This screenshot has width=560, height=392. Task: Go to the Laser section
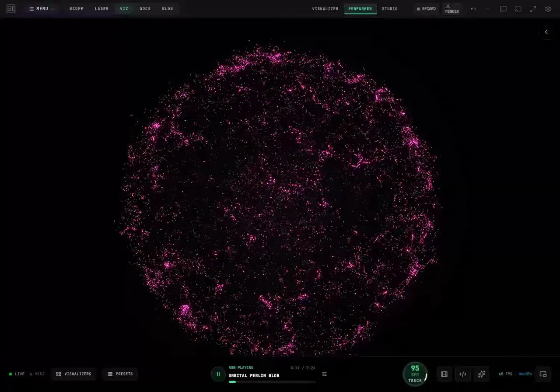102,9
